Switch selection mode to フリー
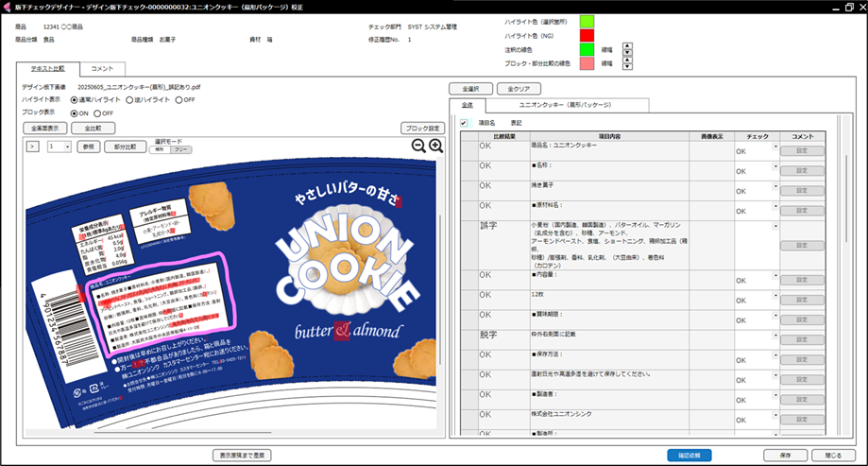This screenshot has height=466, width=868. (181, 149)
